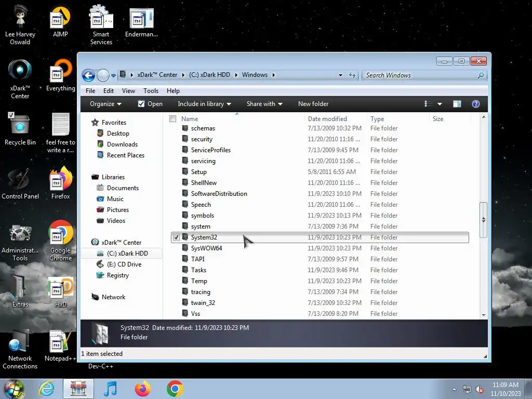
Task: Open the Google Chrome desktop shortcut
Action: 61,241
